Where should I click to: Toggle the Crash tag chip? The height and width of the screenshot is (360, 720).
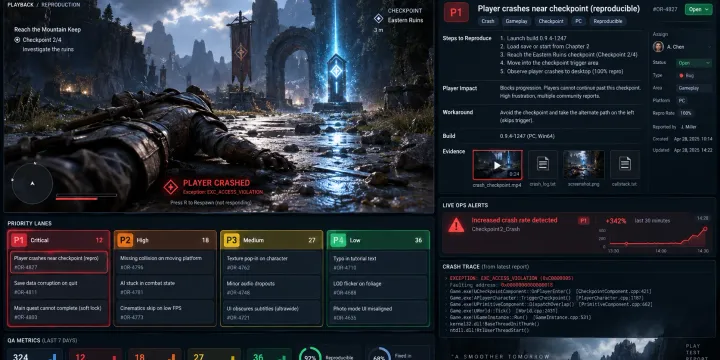488,21
